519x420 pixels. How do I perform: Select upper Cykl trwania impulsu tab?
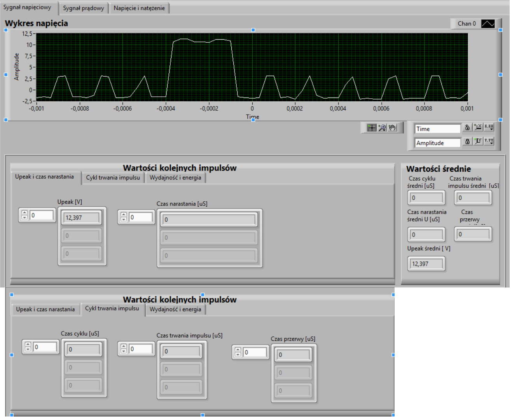[113, 178]
